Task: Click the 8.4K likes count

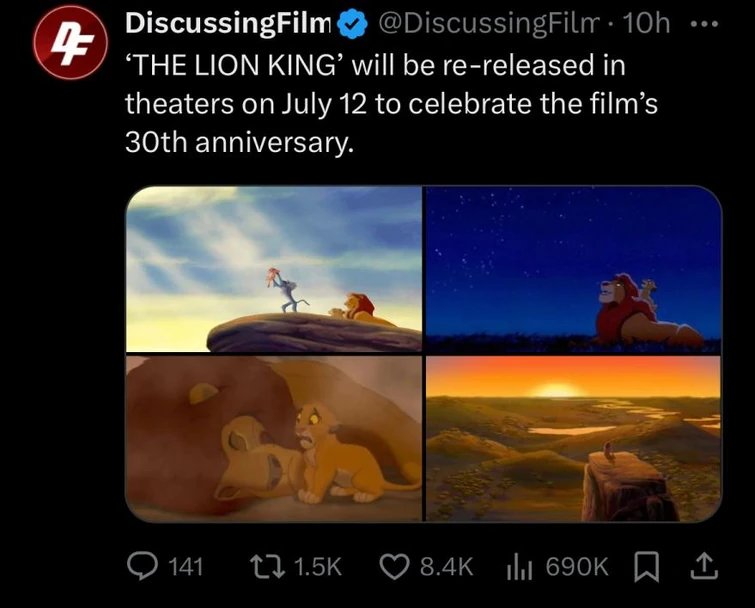Action: (x=445, y=566)
